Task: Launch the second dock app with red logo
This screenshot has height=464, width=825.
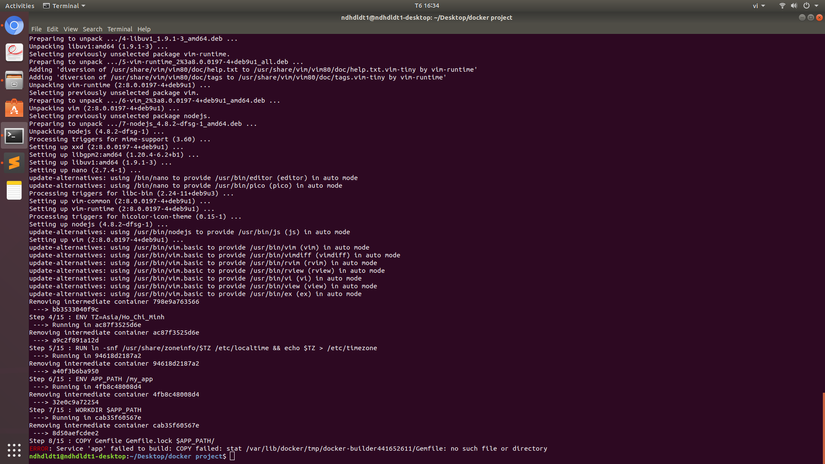Action: click(14, 53)
